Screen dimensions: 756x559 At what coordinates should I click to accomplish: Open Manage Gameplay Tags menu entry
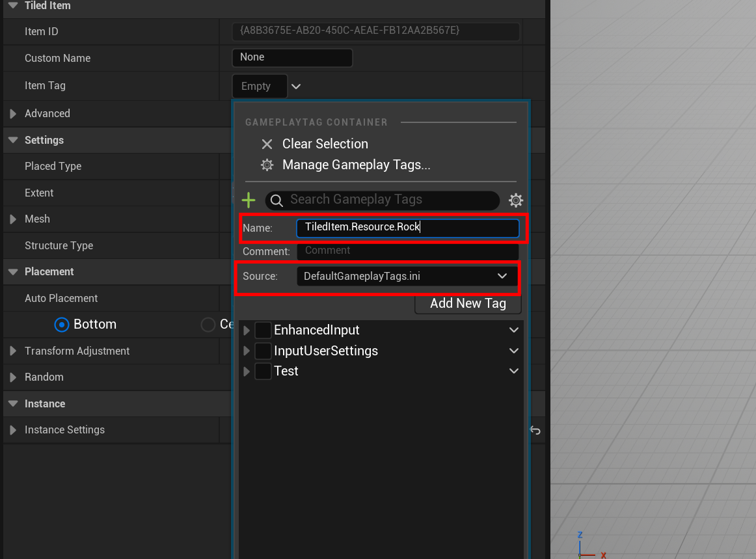pyautogui.click(x=356, y=165)
